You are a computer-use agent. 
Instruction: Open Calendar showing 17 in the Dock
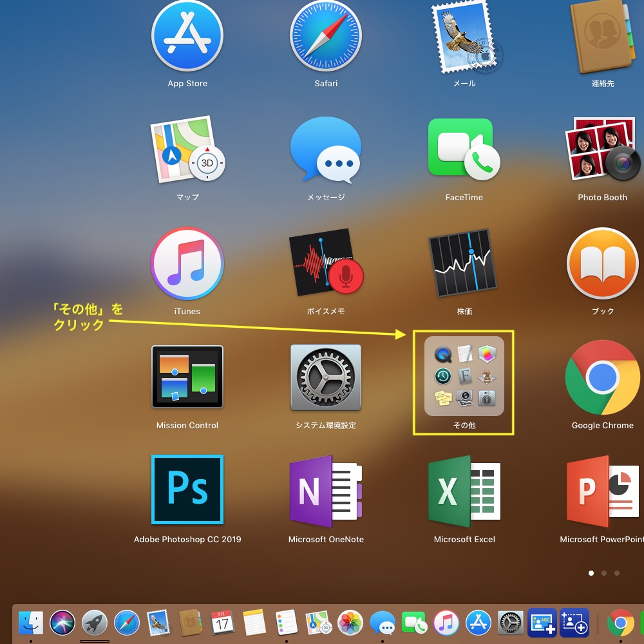point(222,623)
